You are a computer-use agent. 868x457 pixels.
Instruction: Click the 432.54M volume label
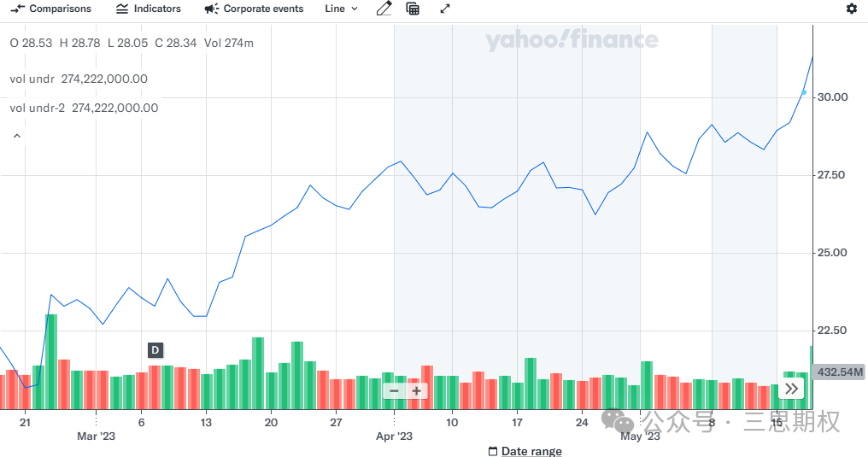tap(840, 372)
